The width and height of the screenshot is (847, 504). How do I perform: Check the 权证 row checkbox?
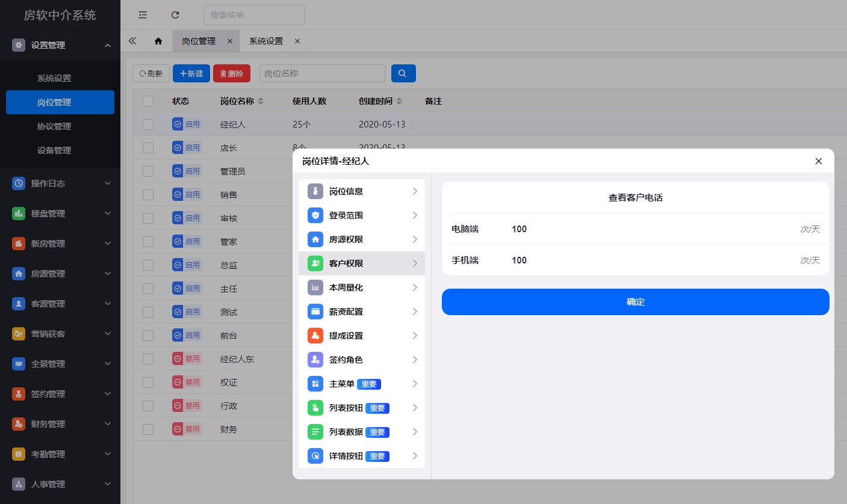[148, 383]
